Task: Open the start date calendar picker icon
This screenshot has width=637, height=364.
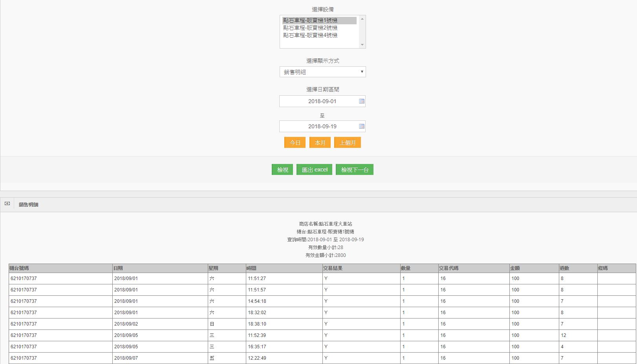Action: click(362, 101)
